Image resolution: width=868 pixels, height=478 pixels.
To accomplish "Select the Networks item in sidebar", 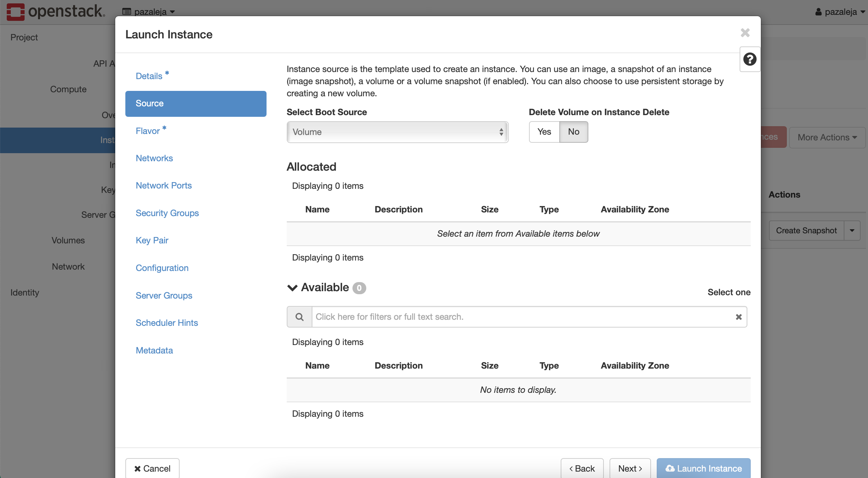I will point(154,158).
